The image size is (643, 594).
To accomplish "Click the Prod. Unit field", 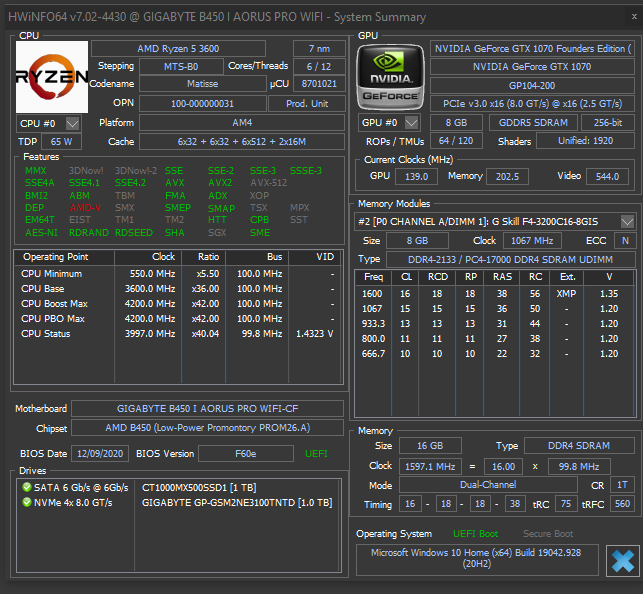I will tap(307, 104).
